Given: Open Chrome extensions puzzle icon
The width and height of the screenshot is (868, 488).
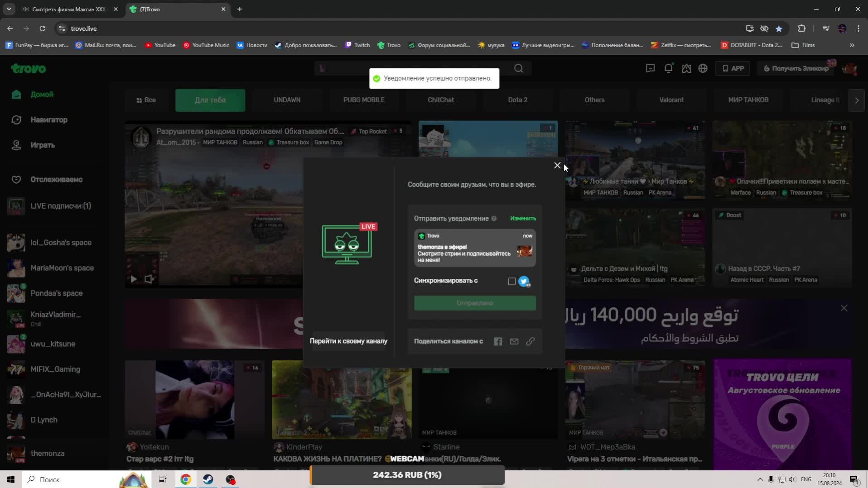Looking at the screenshot, I should (x=802, y=29).
